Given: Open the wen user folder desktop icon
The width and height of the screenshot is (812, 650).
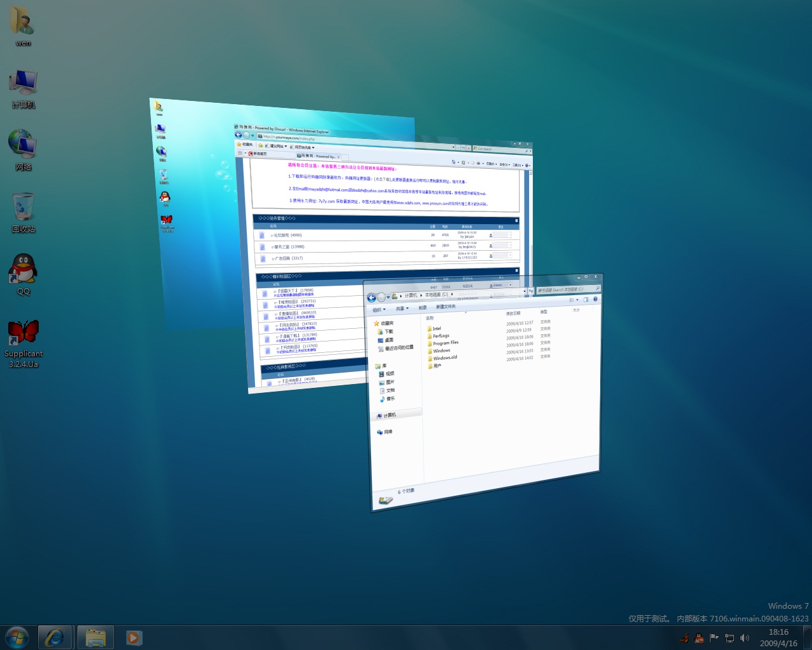Looking at the screenshot, I should (23, 25).
